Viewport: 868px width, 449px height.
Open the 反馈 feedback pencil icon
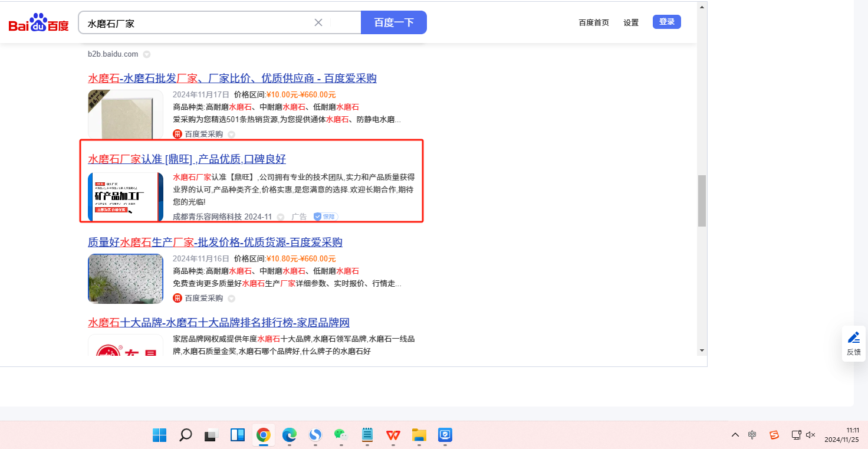pos(853,338)
